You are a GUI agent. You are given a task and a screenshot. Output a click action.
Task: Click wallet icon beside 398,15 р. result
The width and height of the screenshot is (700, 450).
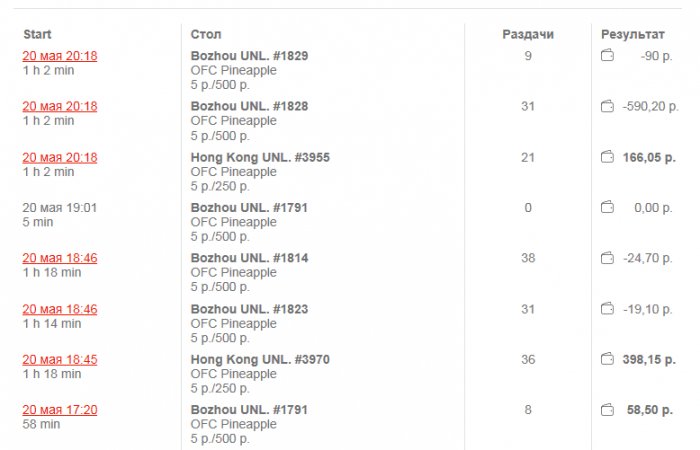[x=607, y=359]
